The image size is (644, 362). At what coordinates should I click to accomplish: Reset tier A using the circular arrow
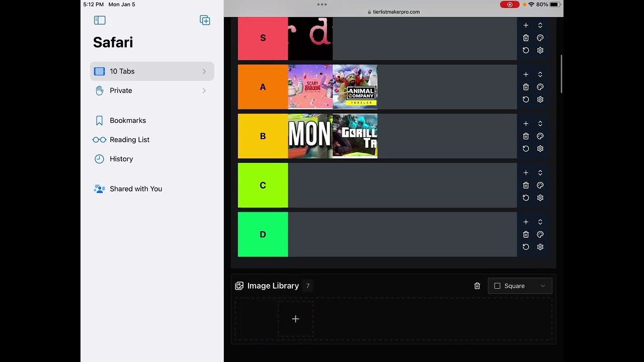pyautogui.click(x=526, y=100)
